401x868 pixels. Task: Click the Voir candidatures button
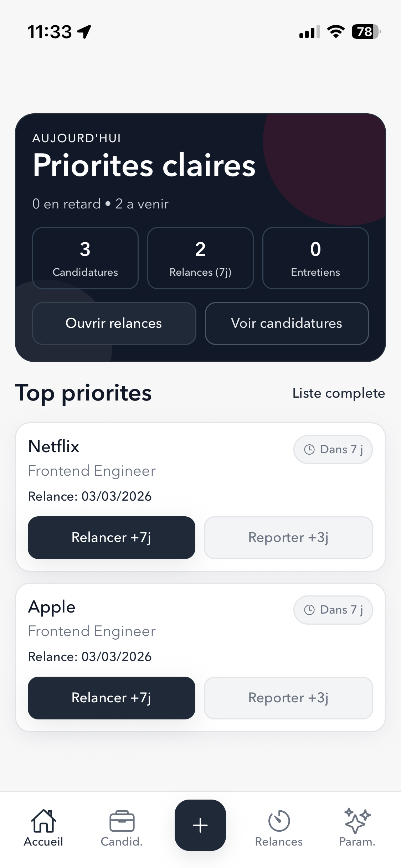pos(287,323)
